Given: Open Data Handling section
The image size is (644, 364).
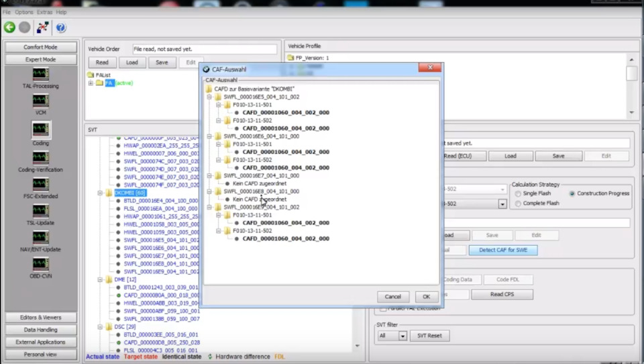Looking at the screenshot, I should 41,330.
